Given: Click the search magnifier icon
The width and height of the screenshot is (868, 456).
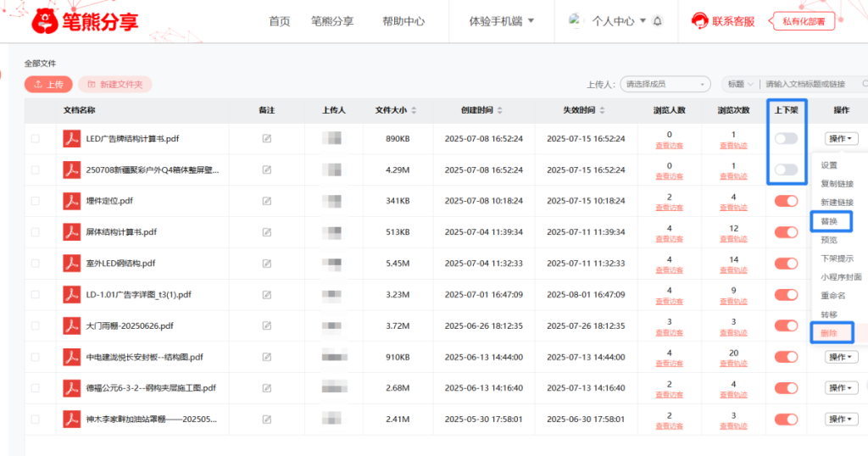Looking at the screenshot, I should (865, 84).
